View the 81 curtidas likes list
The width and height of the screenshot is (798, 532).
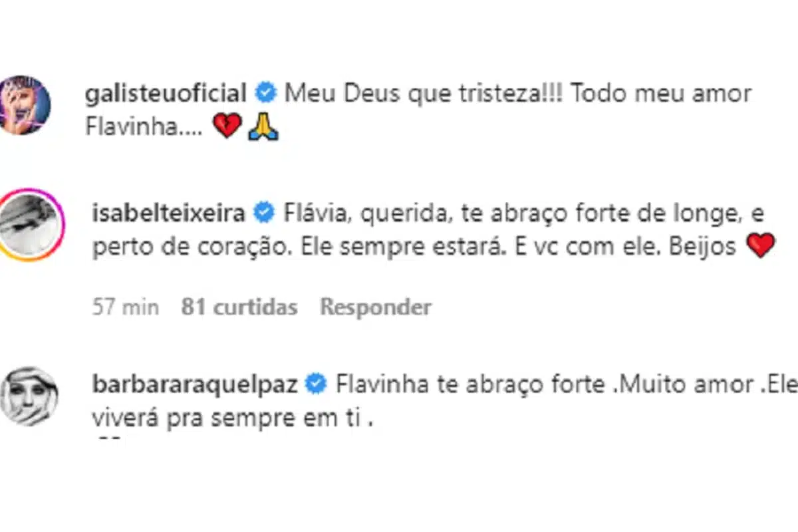pos(239,307)
